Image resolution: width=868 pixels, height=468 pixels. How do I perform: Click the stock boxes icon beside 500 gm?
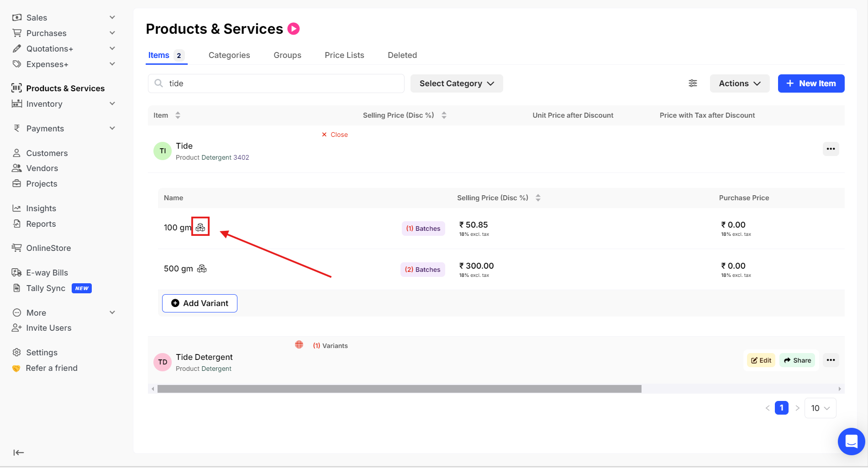click(202, 269)
